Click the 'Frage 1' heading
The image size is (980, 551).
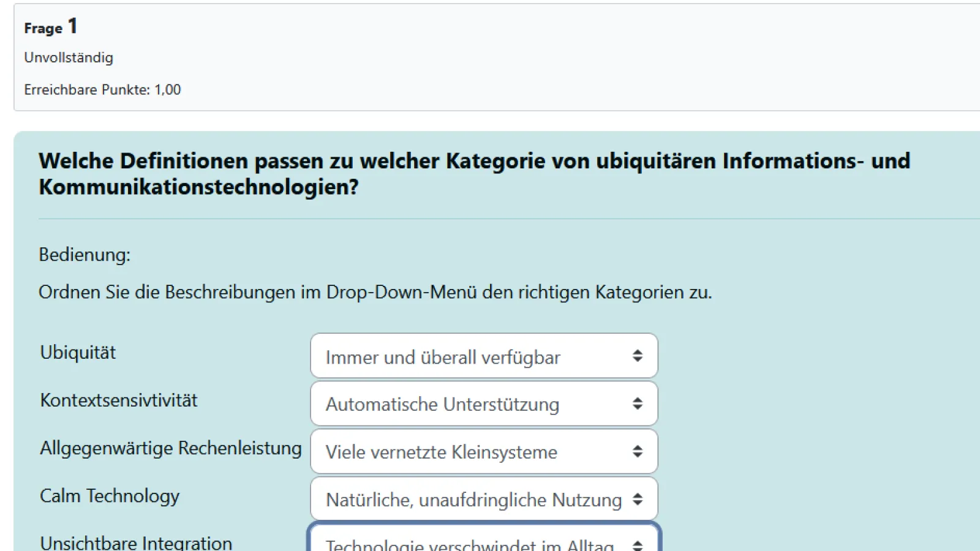(x=50, y=27)
